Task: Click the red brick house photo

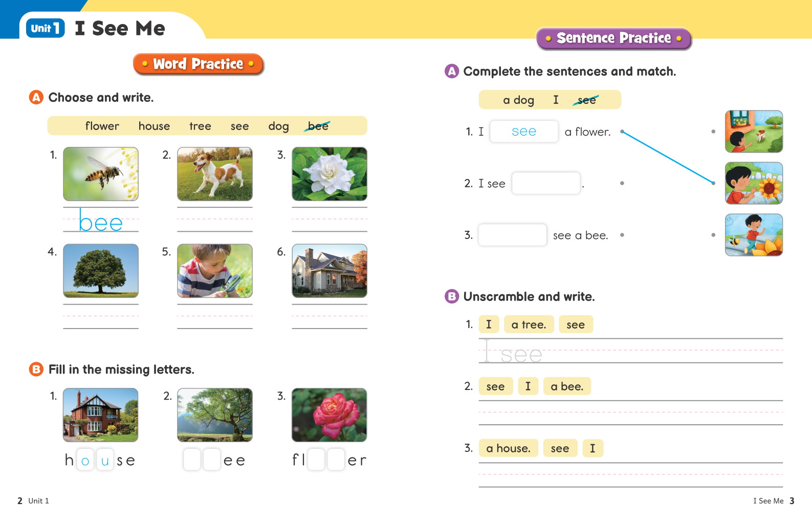Action: coord(101,415)
